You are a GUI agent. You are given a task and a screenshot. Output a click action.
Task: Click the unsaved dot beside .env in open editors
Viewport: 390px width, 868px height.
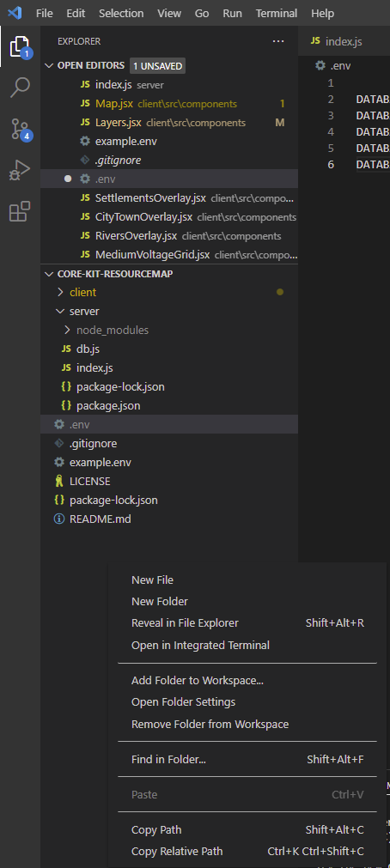point(68,179)
